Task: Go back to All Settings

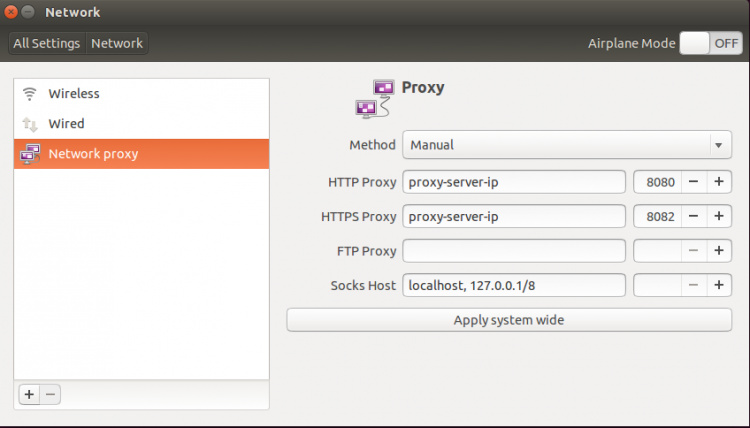Action: (x=48, y=43)
